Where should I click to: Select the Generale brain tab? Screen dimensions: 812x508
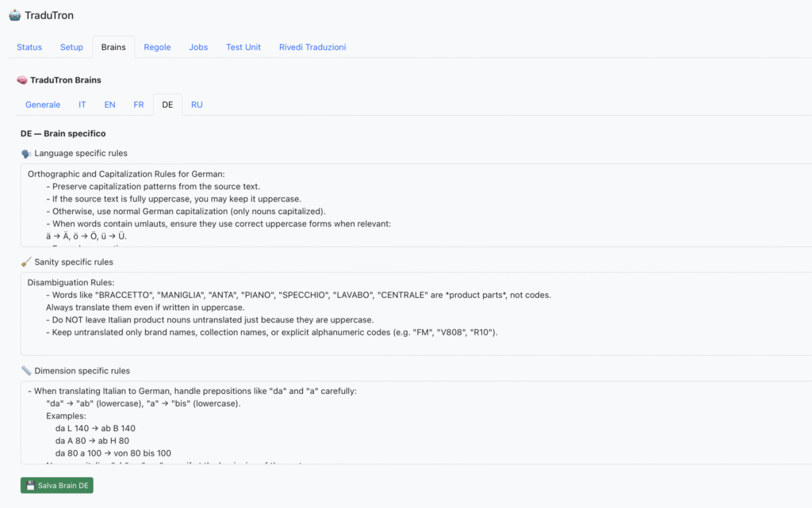43,105
